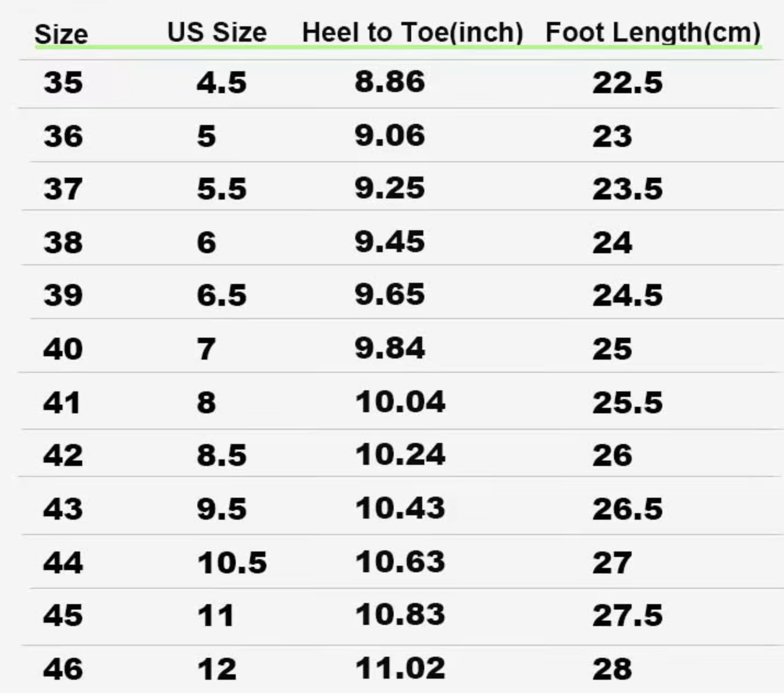Select US size 12 cell
Image resolution: width=784 pixels, height=694 pixels.
coord(217,669)
